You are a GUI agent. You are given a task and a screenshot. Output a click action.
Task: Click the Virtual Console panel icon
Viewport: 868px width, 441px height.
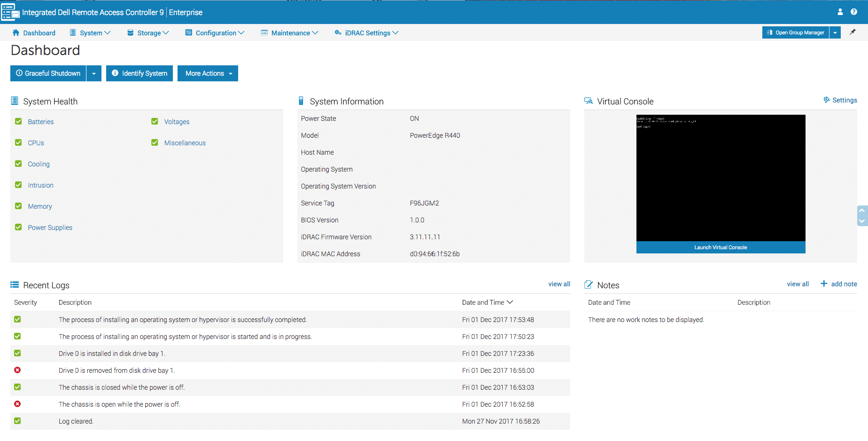point(589,100)
